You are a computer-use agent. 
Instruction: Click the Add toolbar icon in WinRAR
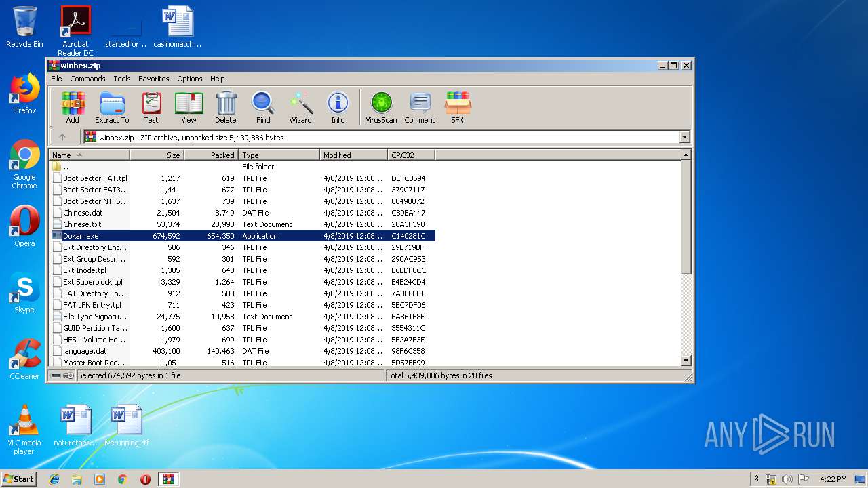coord(73,108)
